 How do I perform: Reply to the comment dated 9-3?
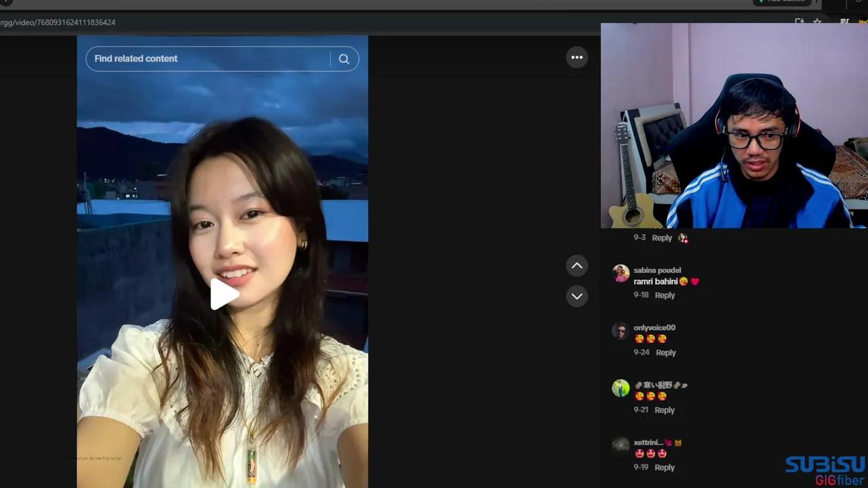pyautogui.click(x=662, y=238)
